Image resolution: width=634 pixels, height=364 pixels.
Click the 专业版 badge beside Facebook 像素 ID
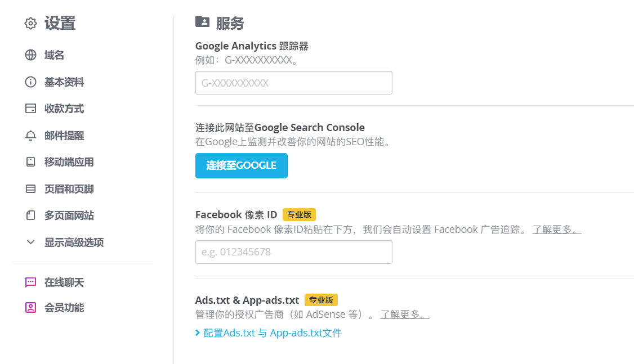point(299,214)
